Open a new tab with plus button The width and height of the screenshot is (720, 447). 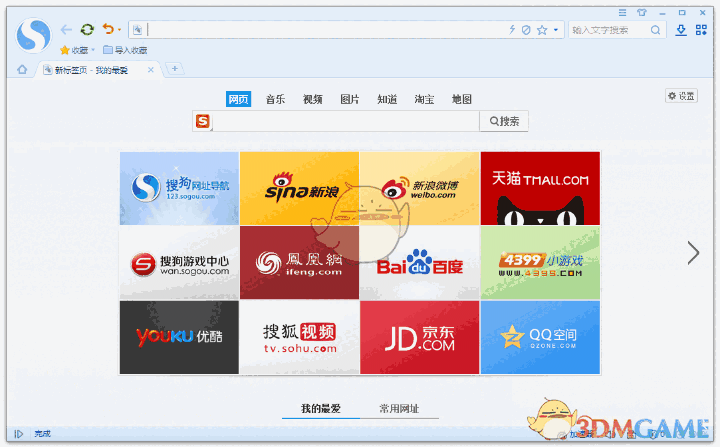coord(174,69)
